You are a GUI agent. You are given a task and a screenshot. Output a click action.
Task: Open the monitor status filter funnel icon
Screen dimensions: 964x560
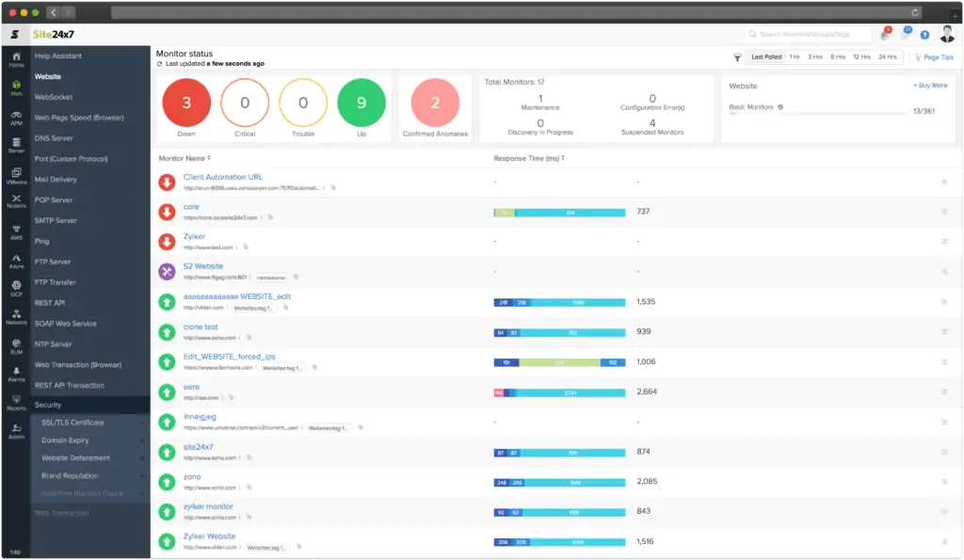[x=737, y=57]
